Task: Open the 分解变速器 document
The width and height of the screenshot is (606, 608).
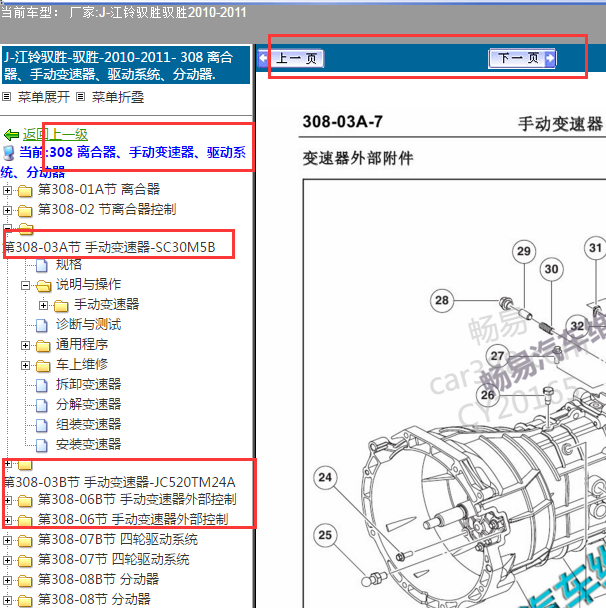Action: (88, 404)
